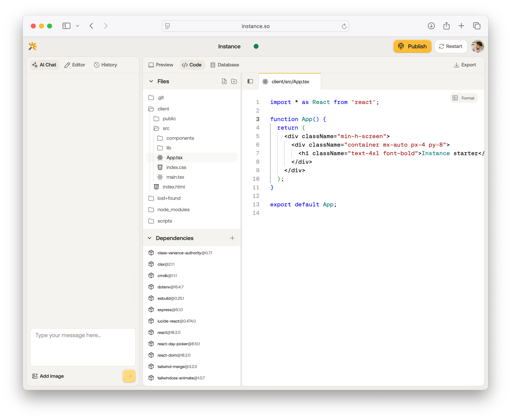Image resolution: width=511 pixels, height=420 pixels.
Task: Click the new folder icon in Files header
Action: [x=234, y=81]
